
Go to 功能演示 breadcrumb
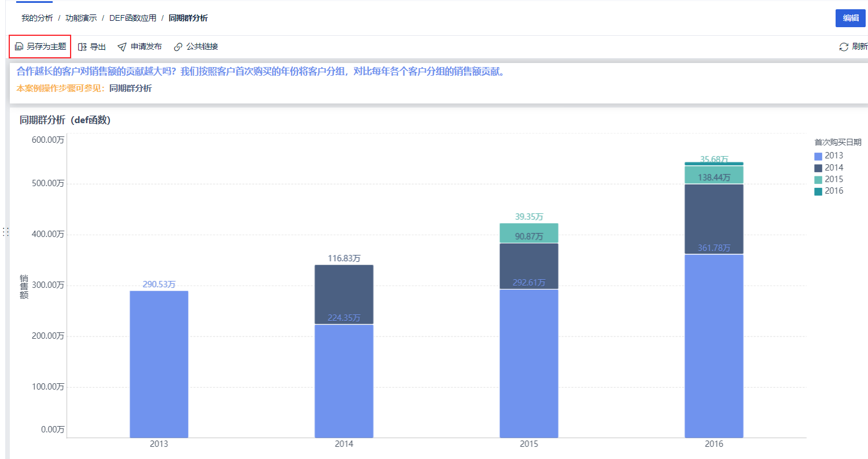pyautogui.click(x=81, y=18)
